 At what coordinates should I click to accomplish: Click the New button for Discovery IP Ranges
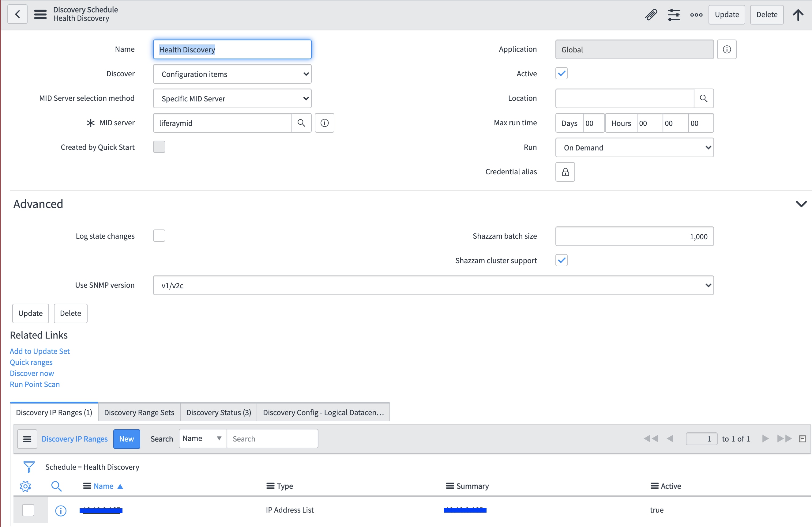tap(126, 438)
